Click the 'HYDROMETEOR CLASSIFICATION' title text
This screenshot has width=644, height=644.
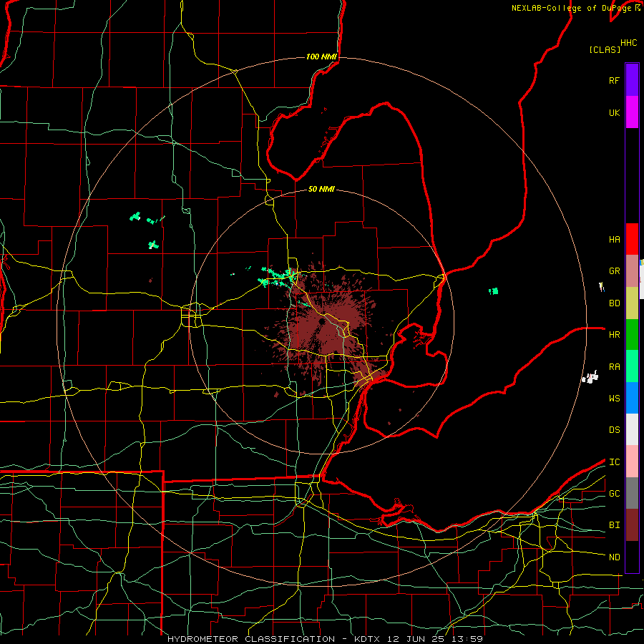click(x=251, y=639)
